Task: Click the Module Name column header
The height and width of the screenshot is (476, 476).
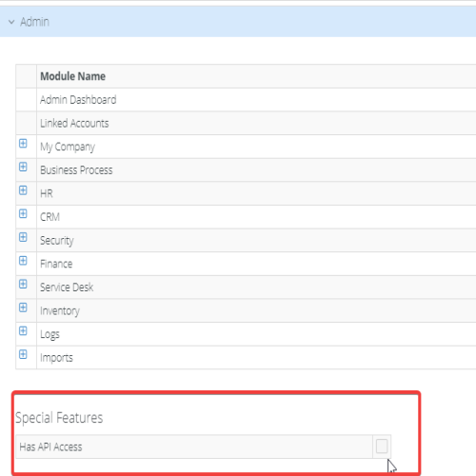Action: 72,76
